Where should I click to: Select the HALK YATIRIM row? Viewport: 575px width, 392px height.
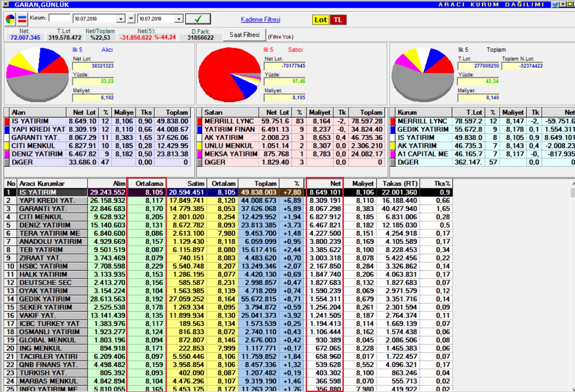pyautogui.click(x=228, y=275)
